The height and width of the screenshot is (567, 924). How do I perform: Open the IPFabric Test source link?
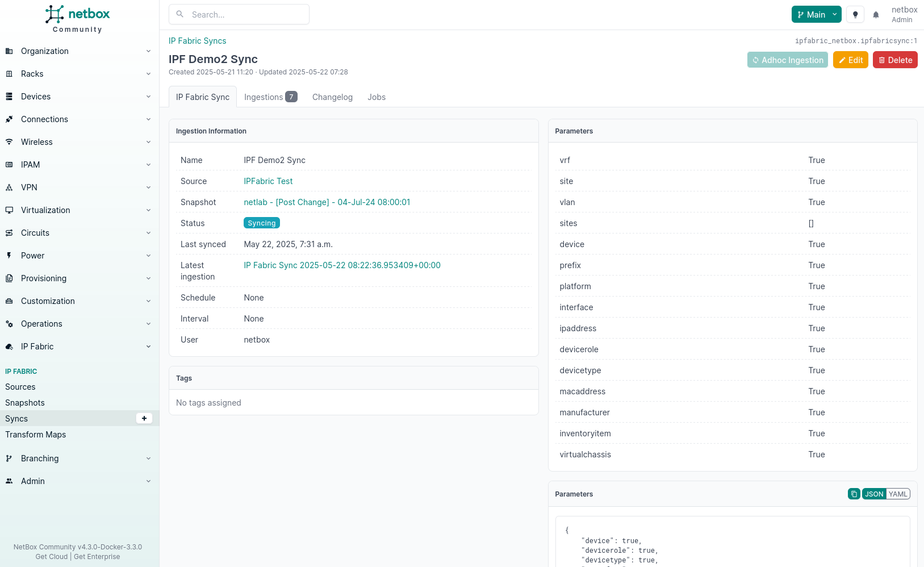pos(268,181)
